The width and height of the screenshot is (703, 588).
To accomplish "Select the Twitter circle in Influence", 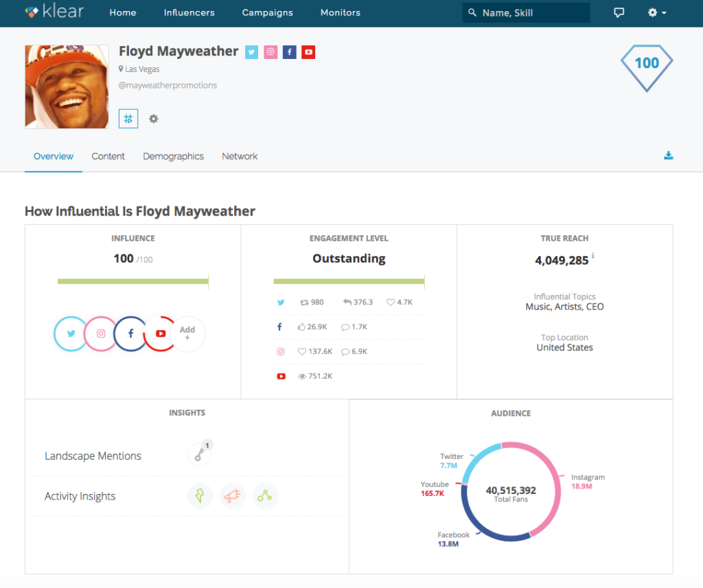I will point(71,333).
